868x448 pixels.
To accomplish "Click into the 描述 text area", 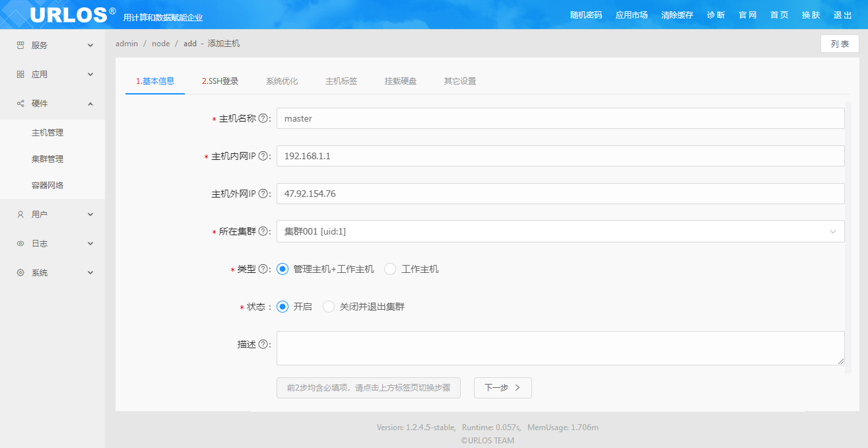I will coord(560,348).
